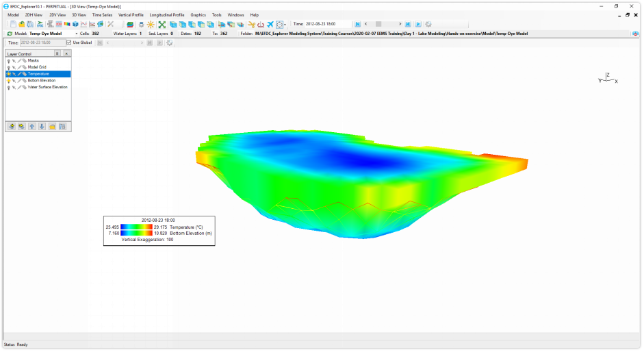Image resolution: width=644 pixels, height=352 pixels.
Task: Click the yellow folder icon in Layer Control
Action: click(52, 126)
